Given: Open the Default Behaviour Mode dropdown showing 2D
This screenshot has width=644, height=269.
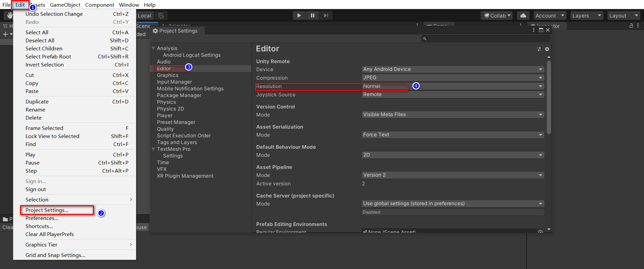Looking at the screenshot, I should point(453,155).
